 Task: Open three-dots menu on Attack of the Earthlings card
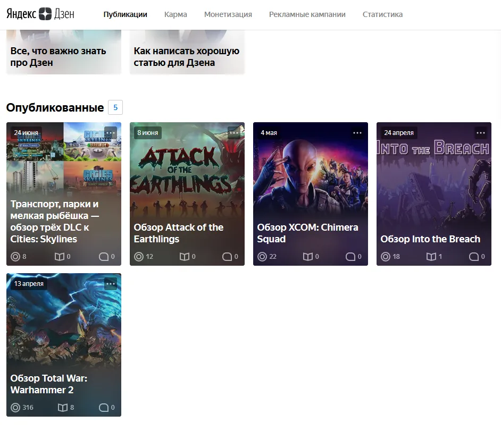coord(234,133)
